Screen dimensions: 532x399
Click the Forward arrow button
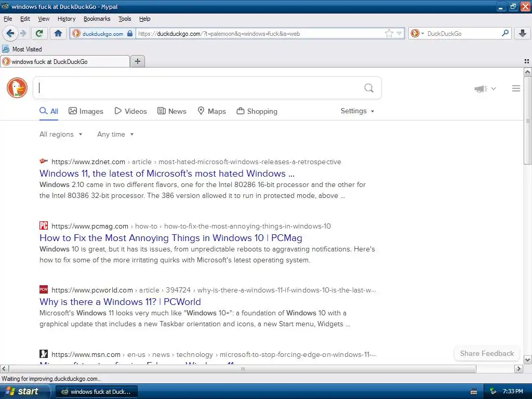tap(23, 33)
